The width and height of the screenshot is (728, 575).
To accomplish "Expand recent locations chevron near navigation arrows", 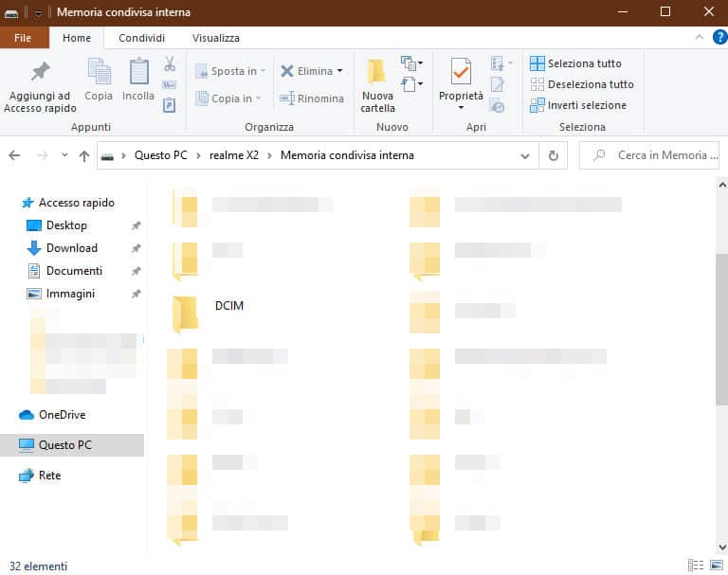I will tap(64, 155).
